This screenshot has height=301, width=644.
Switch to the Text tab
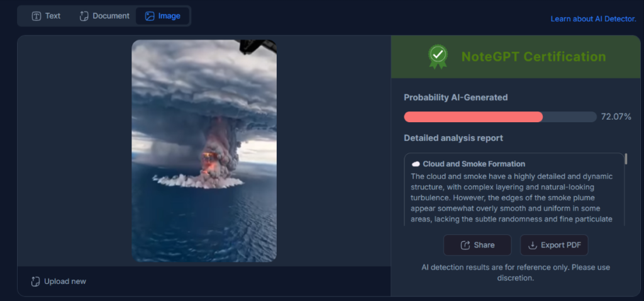pyautogui.click(x=53, y=16)
